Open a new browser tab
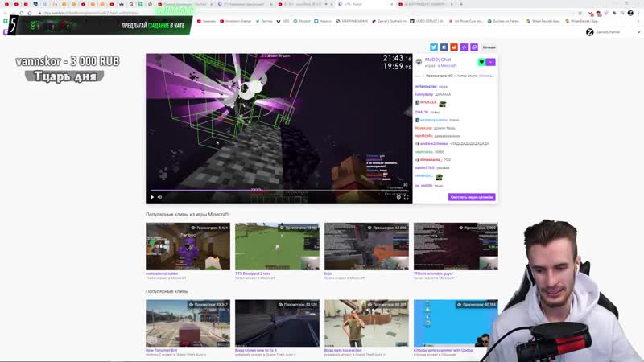The height and width of the screenshot is (362, 644). (460, 4)
